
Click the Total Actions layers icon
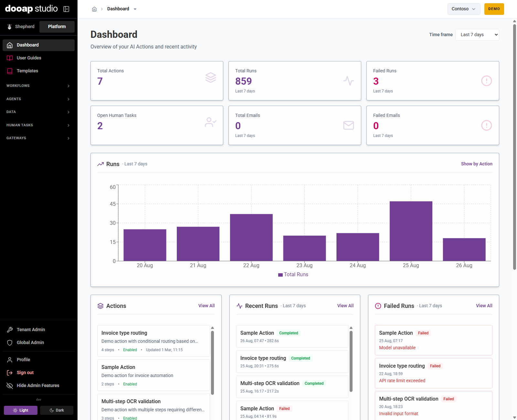[x=211, y=78]
